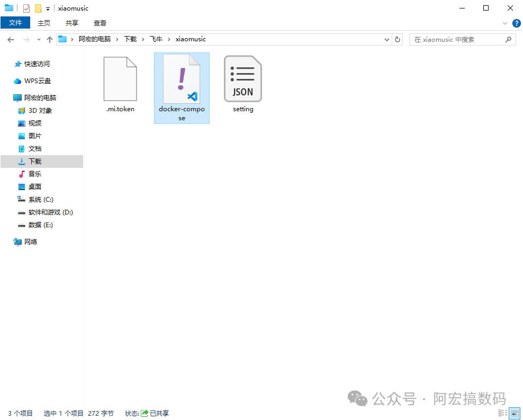Click xiaomusic in the address breadcrumb
The height and width of the screenshot is (420, 523).
pyautogui.click(x=191, y=39)
